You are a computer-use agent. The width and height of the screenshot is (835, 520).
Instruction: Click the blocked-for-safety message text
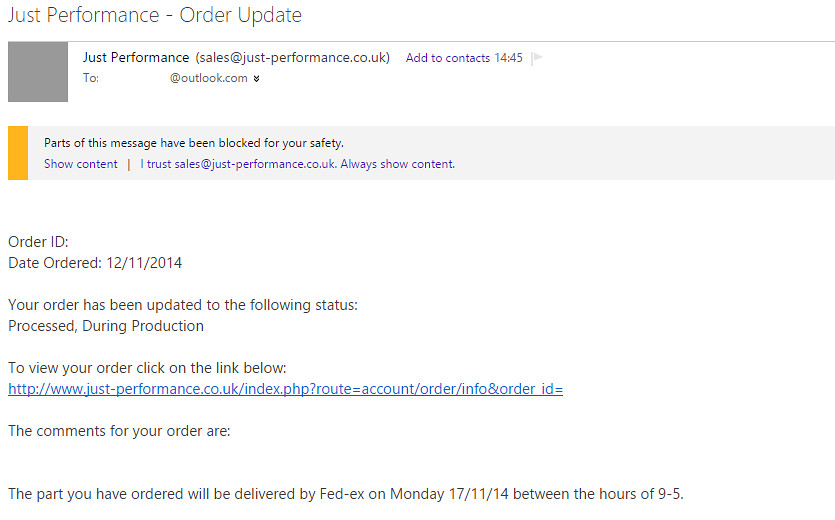click(193, 143)
